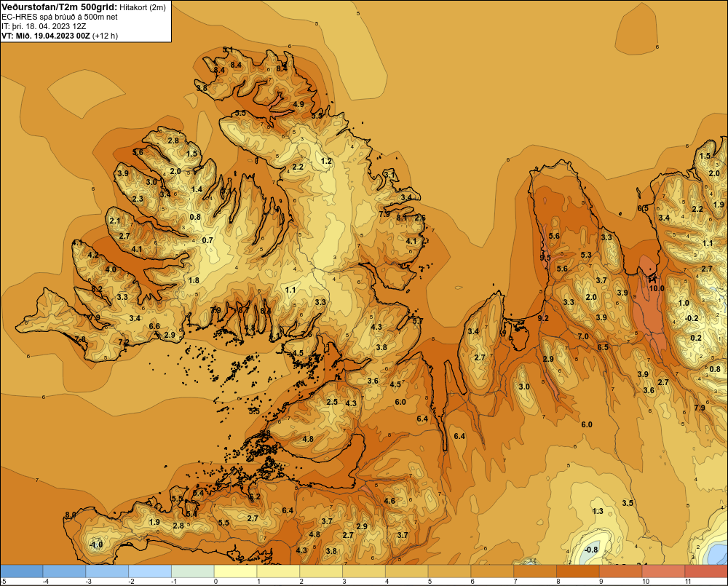The image size is (728, 586).
Task: Click the '5.3' temperature value on the map
Action: click(586, 255)
